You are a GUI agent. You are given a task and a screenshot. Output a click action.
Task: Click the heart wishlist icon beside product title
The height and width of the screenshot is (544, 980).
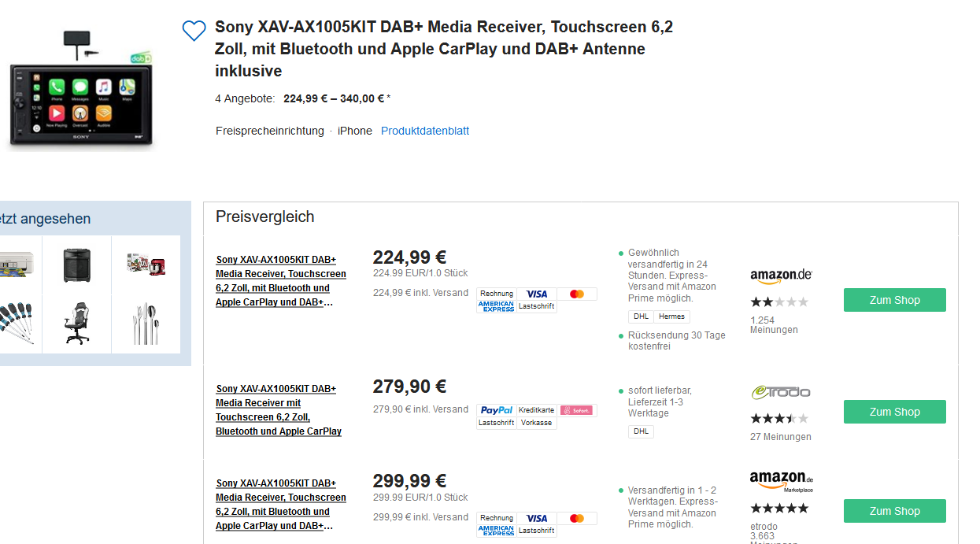pyautogui.click(x=194, y=31)
